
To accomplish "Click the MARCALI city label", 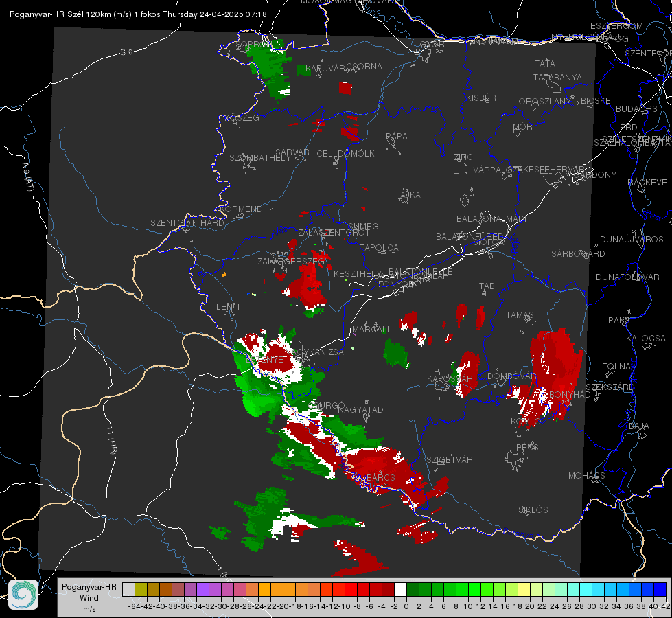I will click(371, 330).
